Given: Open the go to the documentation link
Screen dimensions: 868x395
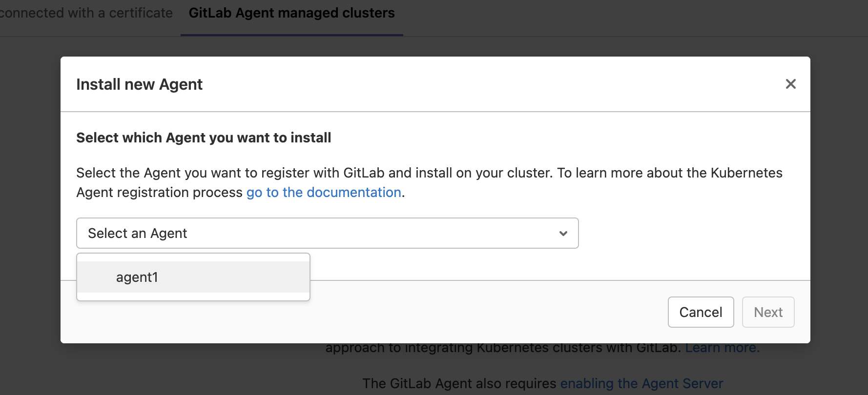Looking at the screenshot, I should 324,192.
